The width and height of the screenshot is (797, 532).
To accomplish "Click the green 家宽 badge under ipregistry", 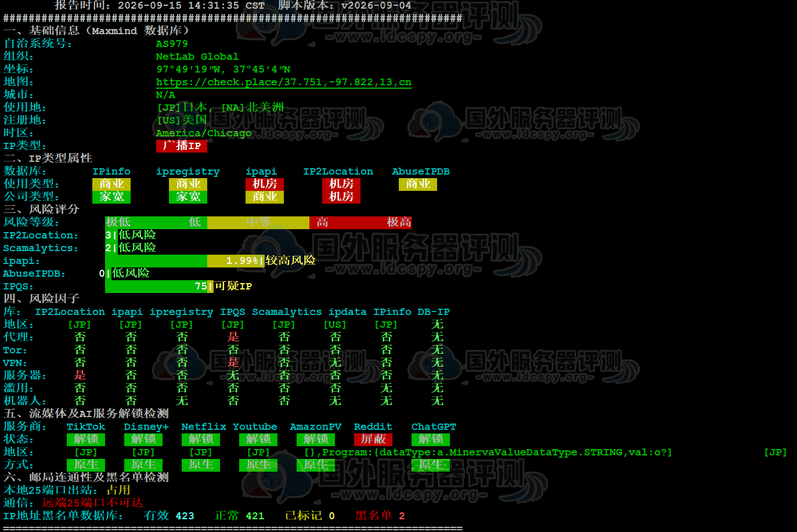I will point(188,197).
